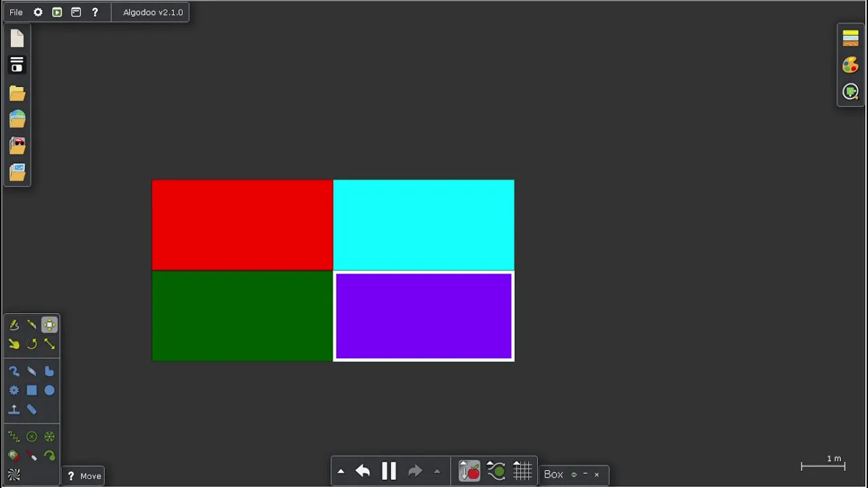Open the globe folder
868x488 pixels.
pos(17,119)
